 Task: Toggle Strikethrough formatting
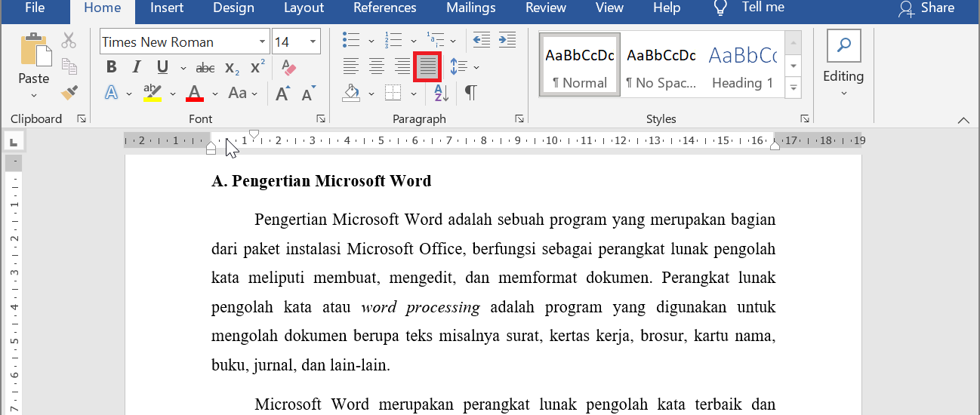[x=205, y=68]
